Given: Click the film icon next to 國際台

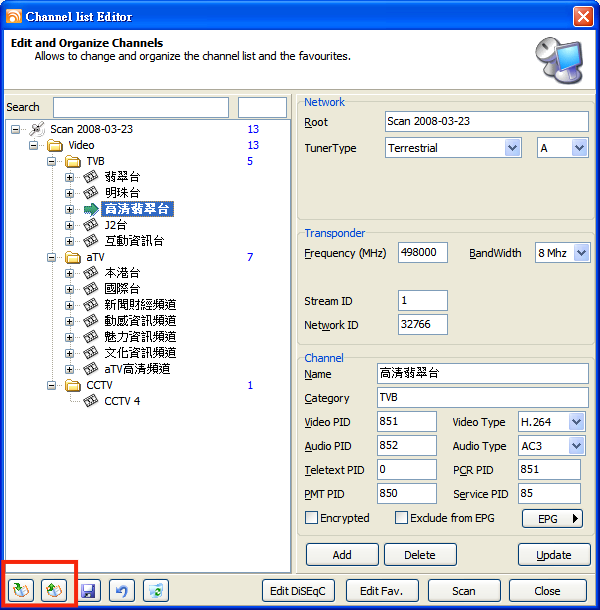Looking at the screenshot, I should (91, 289).
